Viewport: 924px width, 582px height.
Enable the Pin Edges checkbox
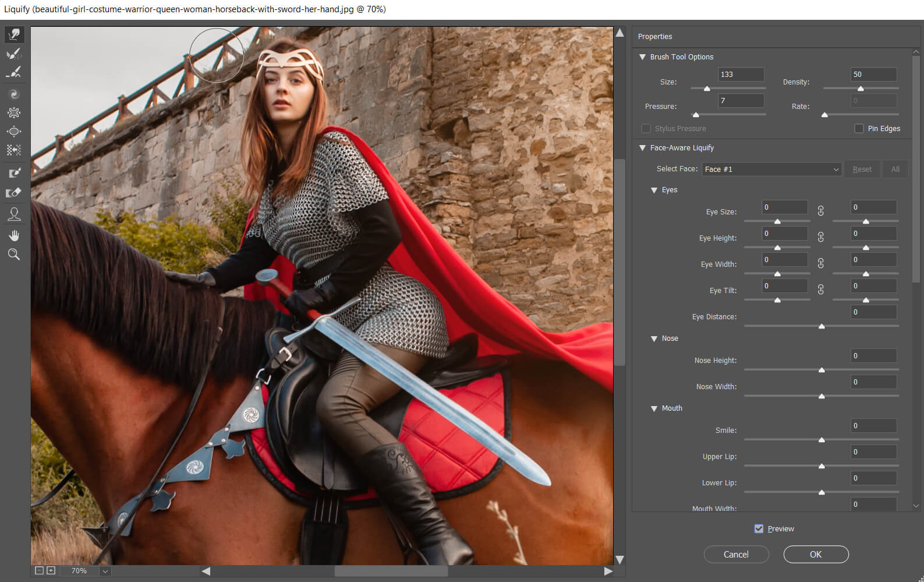(x=859, y=128)
